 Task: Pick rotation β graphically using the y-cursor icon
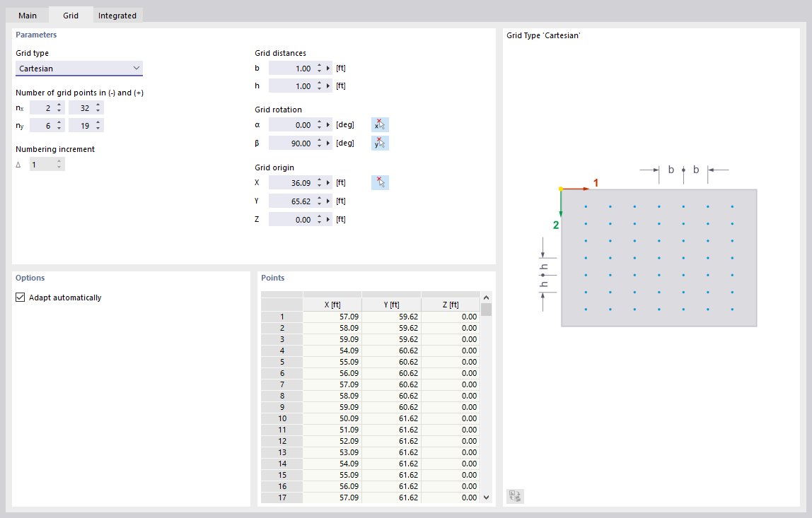pos(380,143)
